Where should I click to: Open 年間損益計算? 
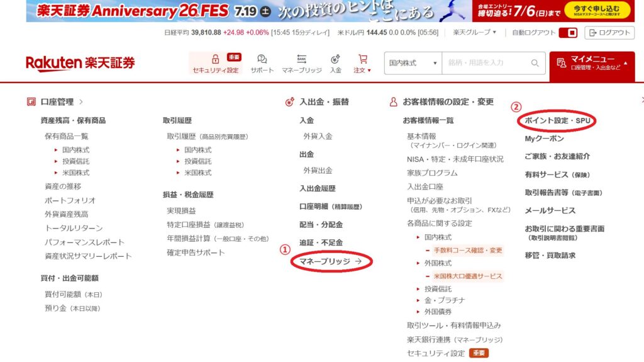(x=218, y=239)
